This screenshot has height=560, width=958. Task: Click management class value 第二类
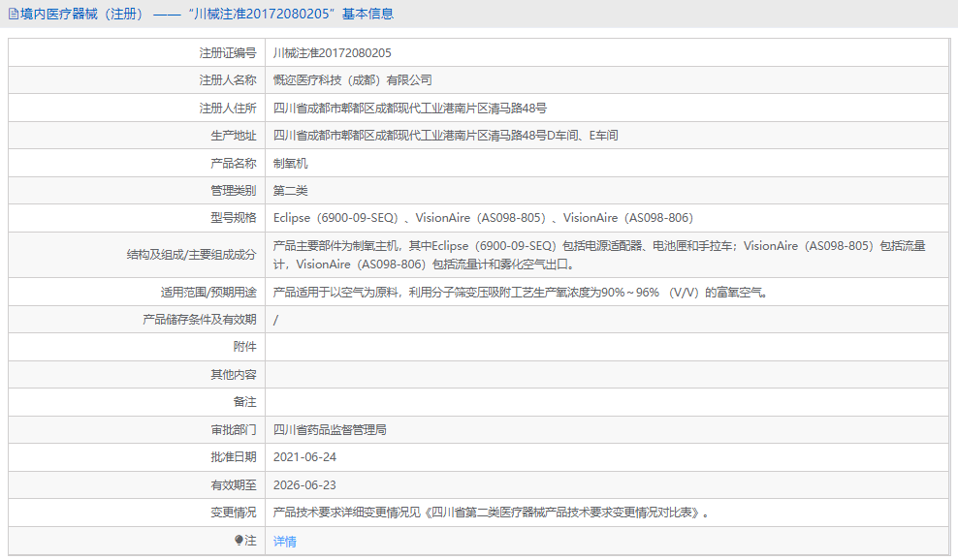pyautogui.click(x=290, y=191)
